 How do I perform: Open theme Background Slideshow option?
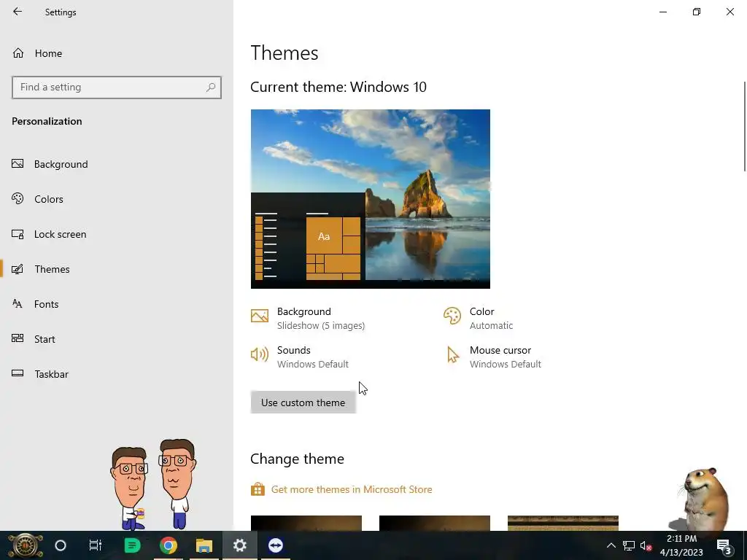[x=308, y=318]
